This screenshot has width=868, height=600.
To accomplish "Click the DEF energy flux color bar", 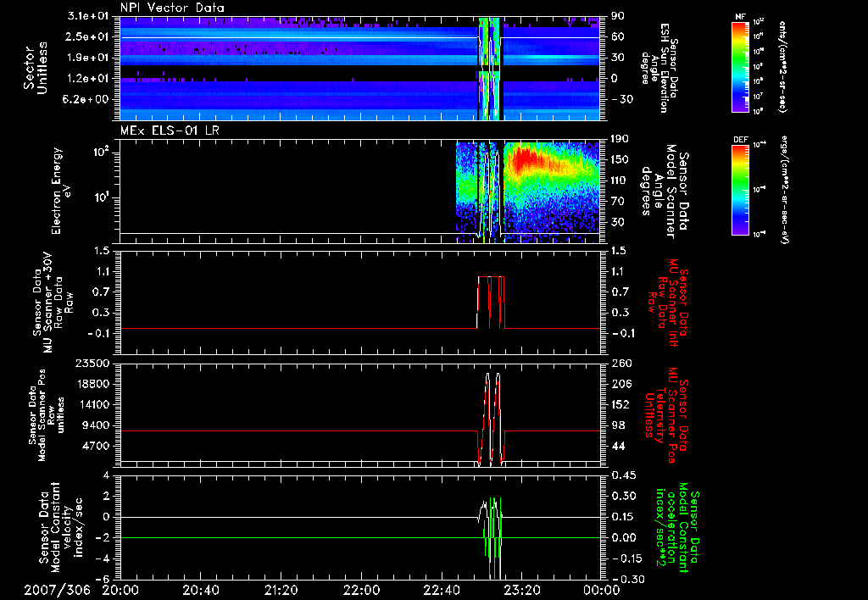I will click(x=740, y=190).
